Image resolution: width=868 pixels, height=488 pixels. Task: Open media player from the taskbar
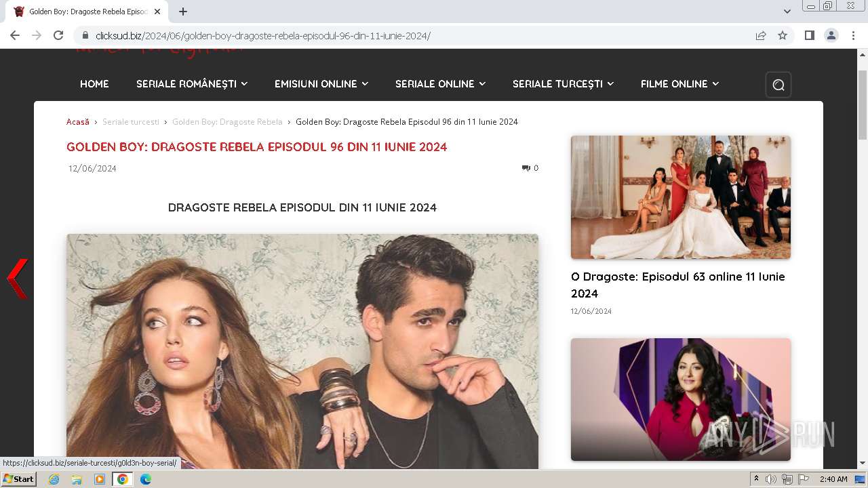coord(100,479)
